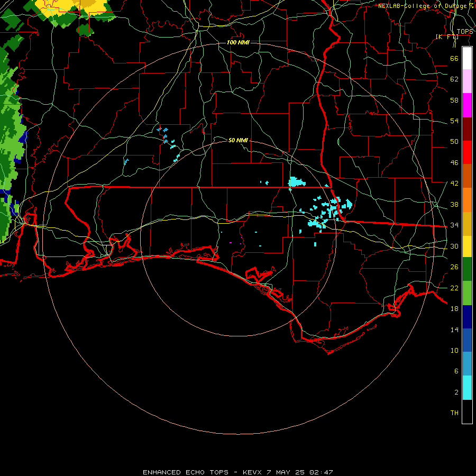Click the ENHANCED ECHO TOPS KEVX caption
The width and height of the screenshot is (476, 476).
[x=237, y=472]
